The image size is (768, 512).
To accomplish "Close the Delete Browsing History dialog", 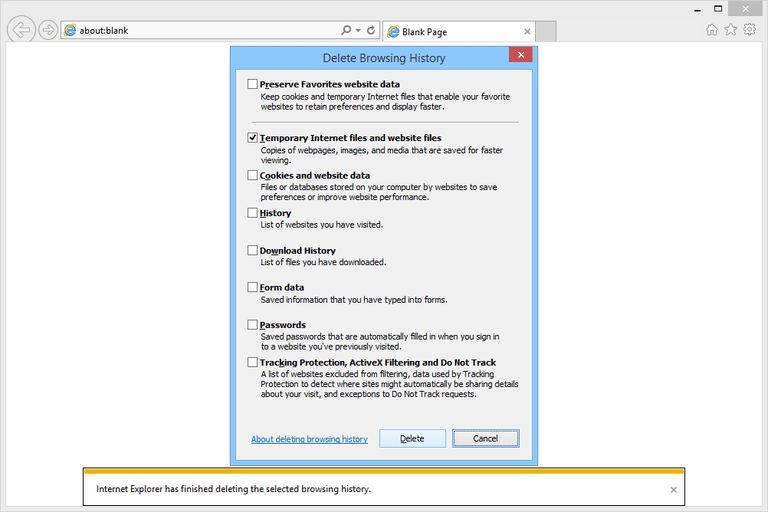I will 521,55.
